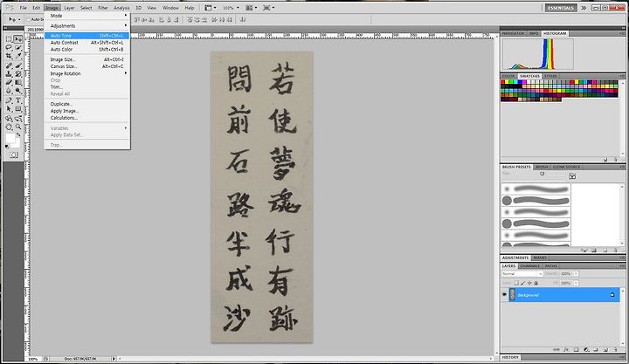Select the Type tool
Viewport: 629px width, 364px height.
click(x=18, y=100)
